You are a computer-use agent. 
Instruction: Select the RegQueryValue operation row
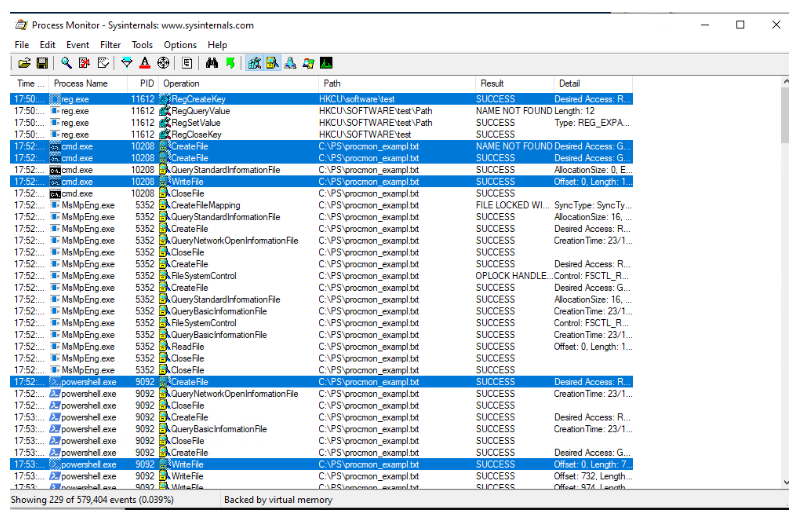321,111
